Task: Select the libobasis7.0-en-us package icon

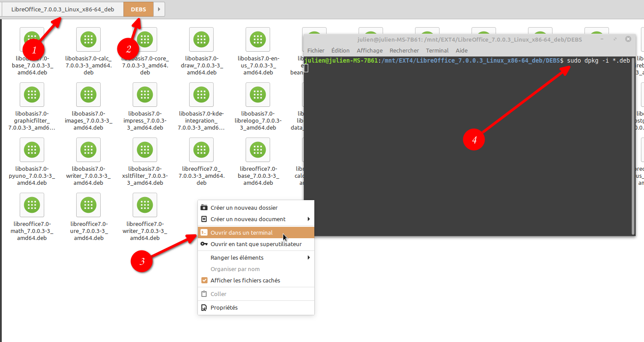Action: (258, 39)
